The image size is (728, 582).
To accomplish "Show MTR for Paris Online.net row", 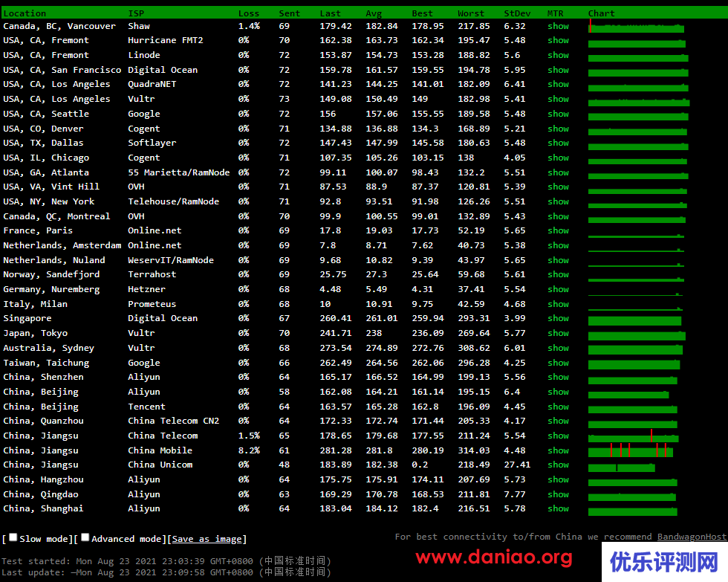I will click(x=558, y=230).
